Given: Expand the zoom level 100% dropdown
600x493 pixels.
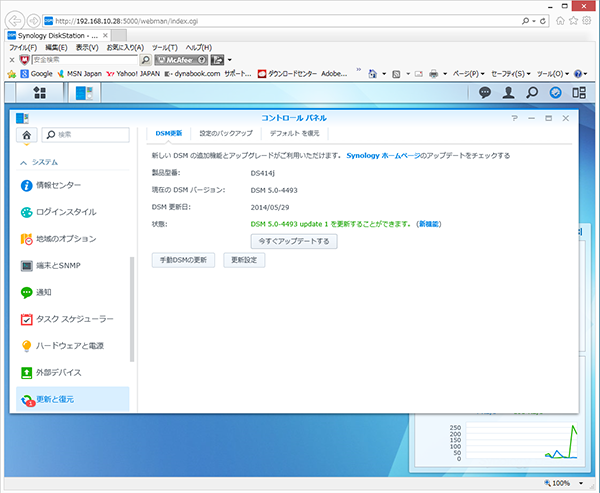Looking at the screenshot, I should pyautogui.click(x=581, y=483).
